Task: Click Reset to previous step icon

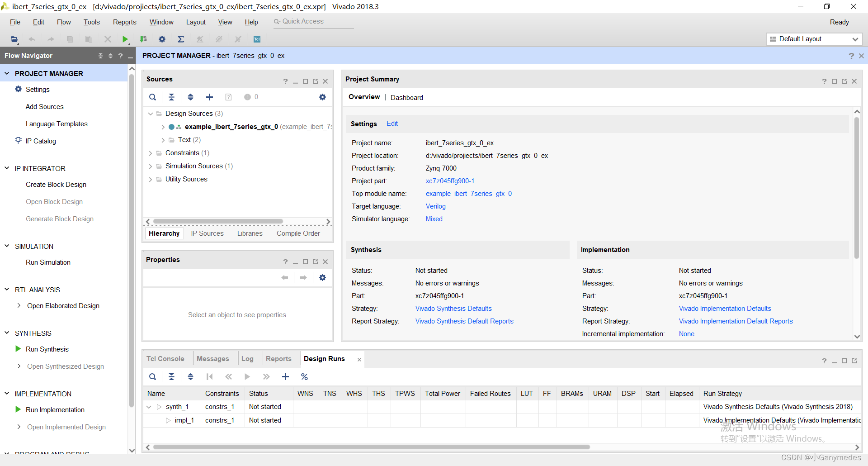Action: pyautogui.click(x=228, y=376)
